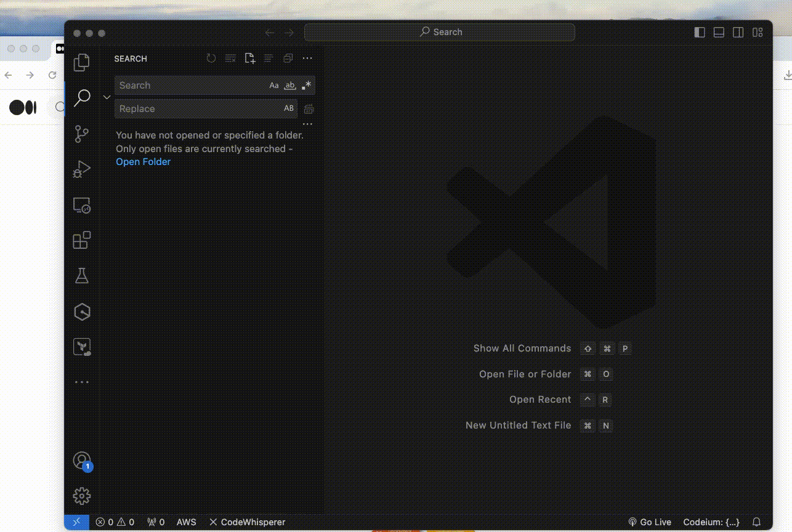Click Open File or Folder label
This screenshot has width=792, height=532.
click(x=525, y=374)
